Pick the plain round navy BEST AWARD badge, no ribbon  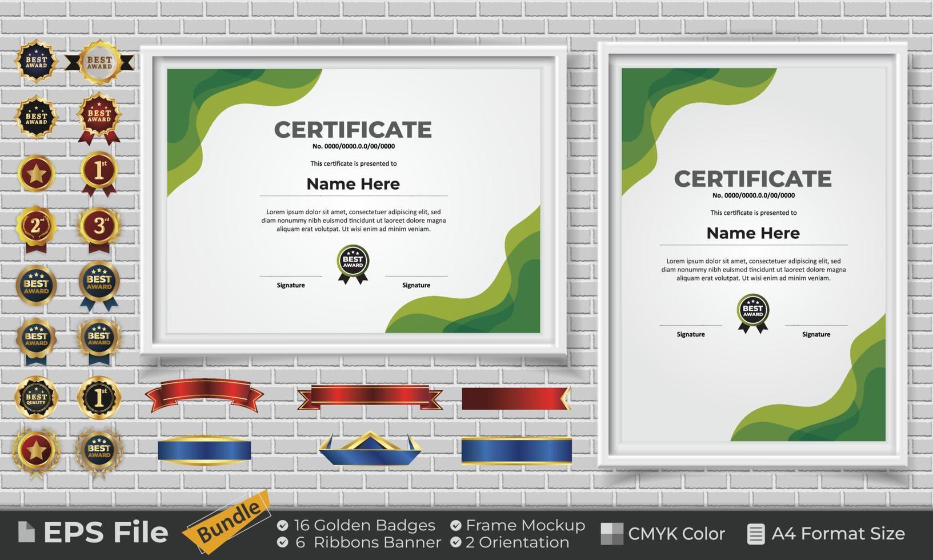(x=37, y=284)
